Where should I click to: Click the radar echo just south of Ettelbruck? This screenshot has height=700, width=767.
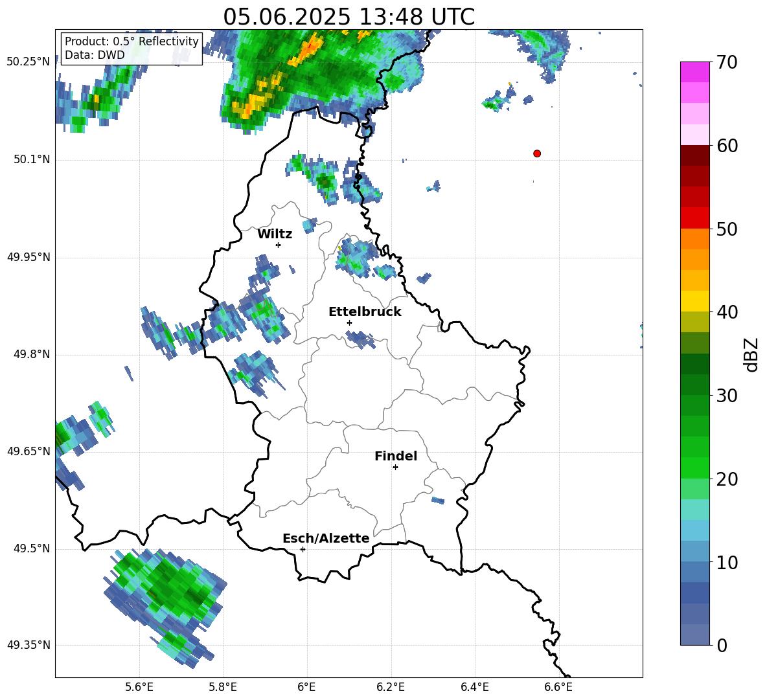(x=361, y=339)
